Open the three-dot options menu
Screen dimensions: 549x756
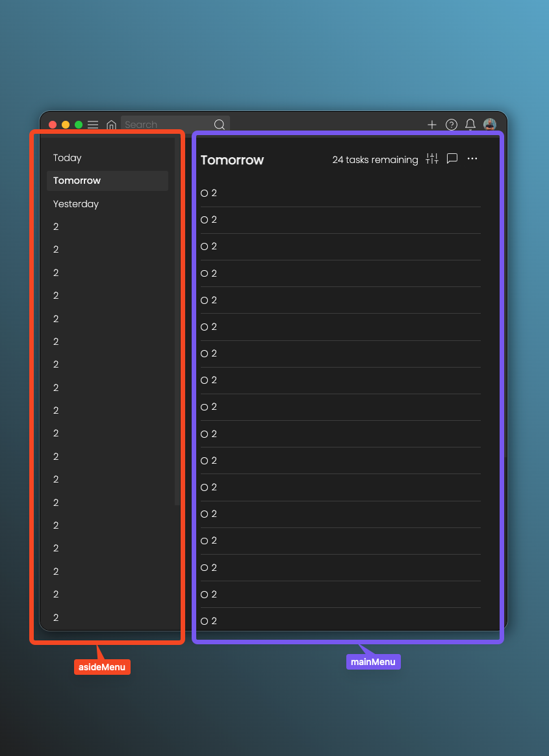[x=472, y=158]
